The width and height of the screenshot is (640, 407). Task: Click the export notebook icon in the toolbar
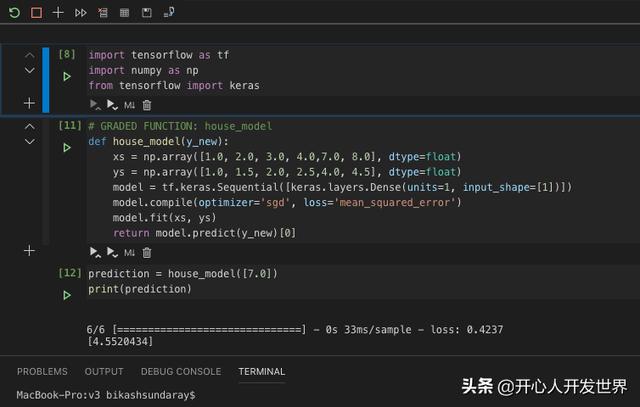(169, 12)
